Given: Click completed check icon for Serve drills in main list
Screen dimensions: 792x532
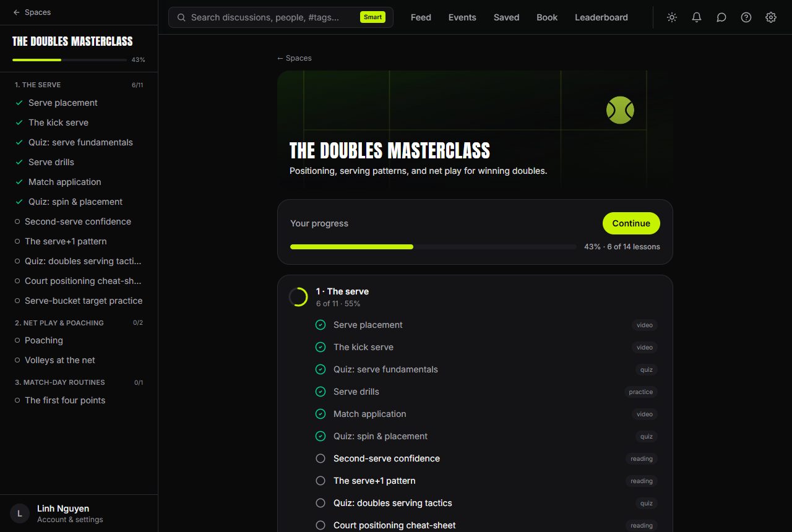Looking at the screenshot, I should tap(321, 392).
